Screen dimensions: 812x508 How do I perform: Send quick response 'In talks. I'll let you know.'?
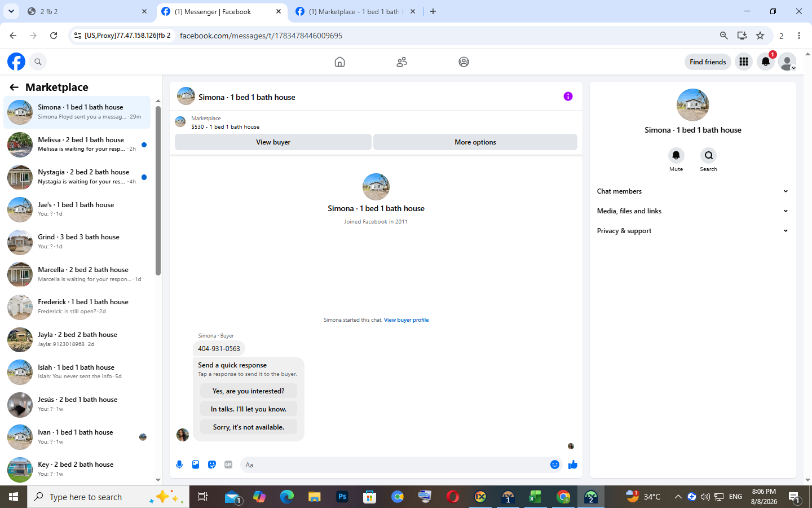coord(249,409)
